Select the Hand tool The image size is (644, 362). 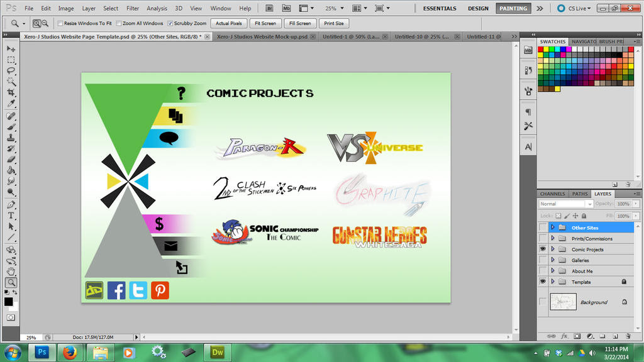tap(11, 271)
